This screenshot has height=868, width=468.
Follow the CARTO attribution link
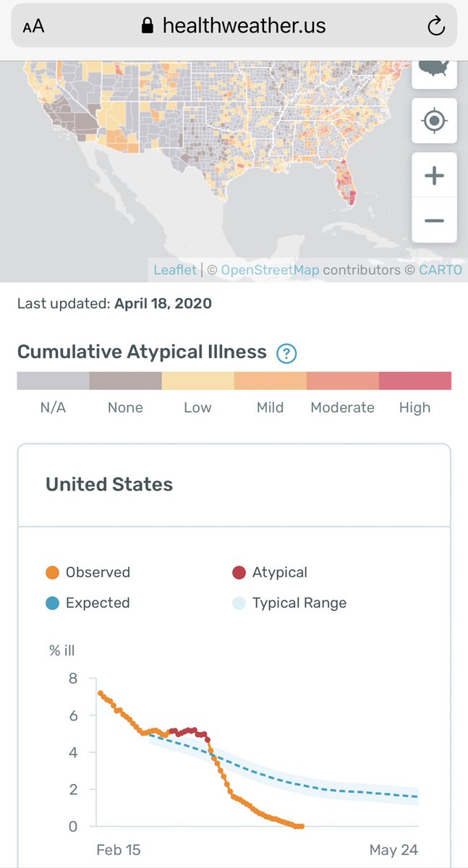tap(440, 270)
